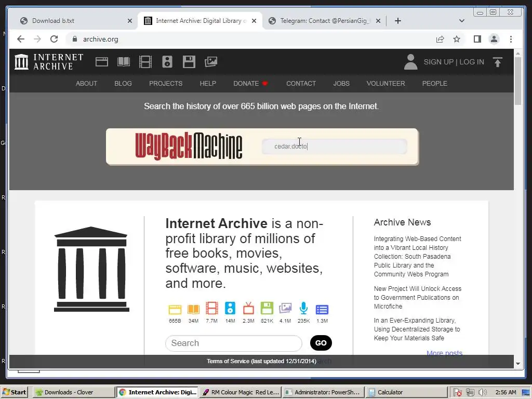The height and width of the screenshot is (399, 532).
Task: Click the share page icon in address bar
Action: pos(440,39)
